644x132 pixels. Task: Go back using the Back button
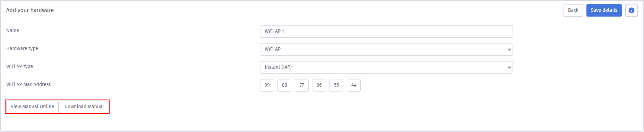click(573, 10)
